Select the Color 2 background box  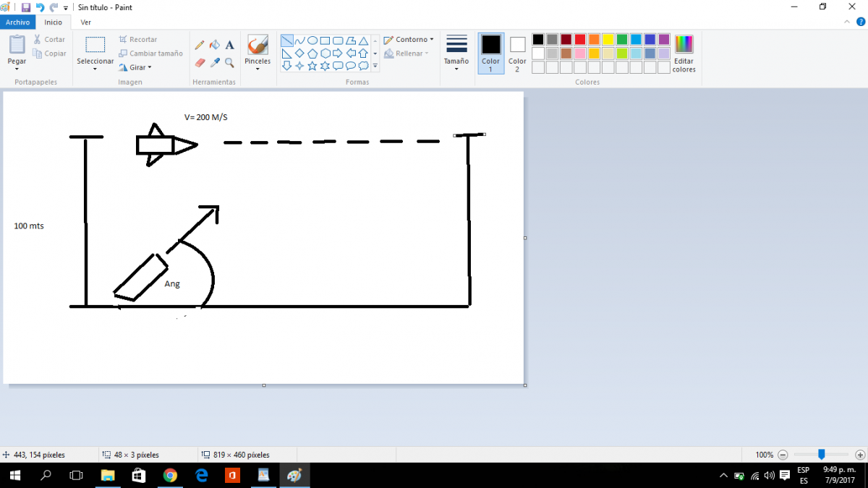(x=517, y=53)
